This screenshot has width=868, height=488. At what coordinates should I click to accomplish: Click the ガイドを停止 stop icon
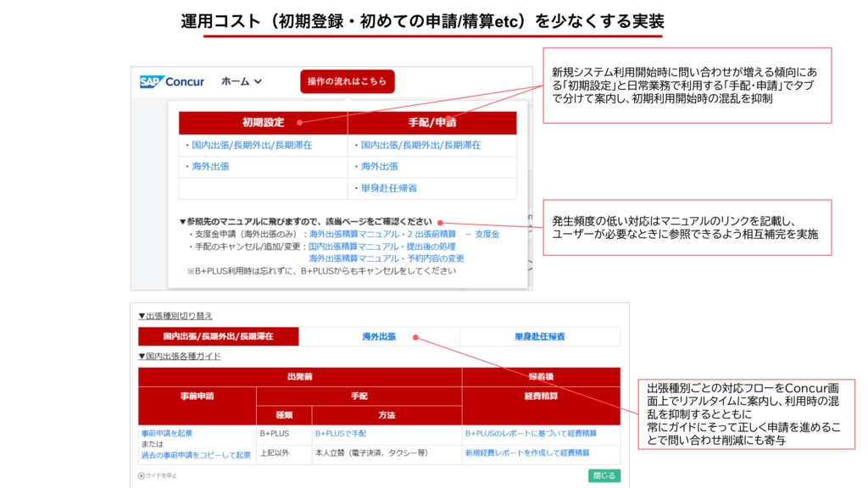click(x=142, y=476)
